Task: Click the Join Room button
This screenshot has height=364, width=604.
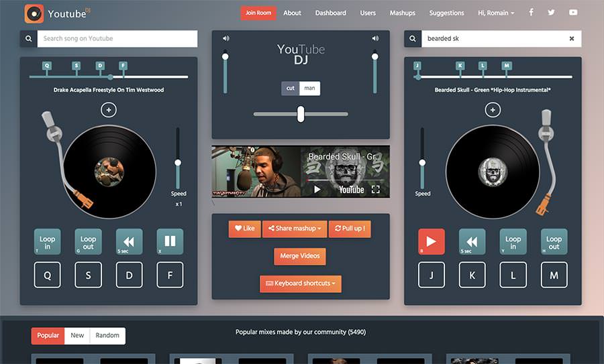Action: pos(258,13)
